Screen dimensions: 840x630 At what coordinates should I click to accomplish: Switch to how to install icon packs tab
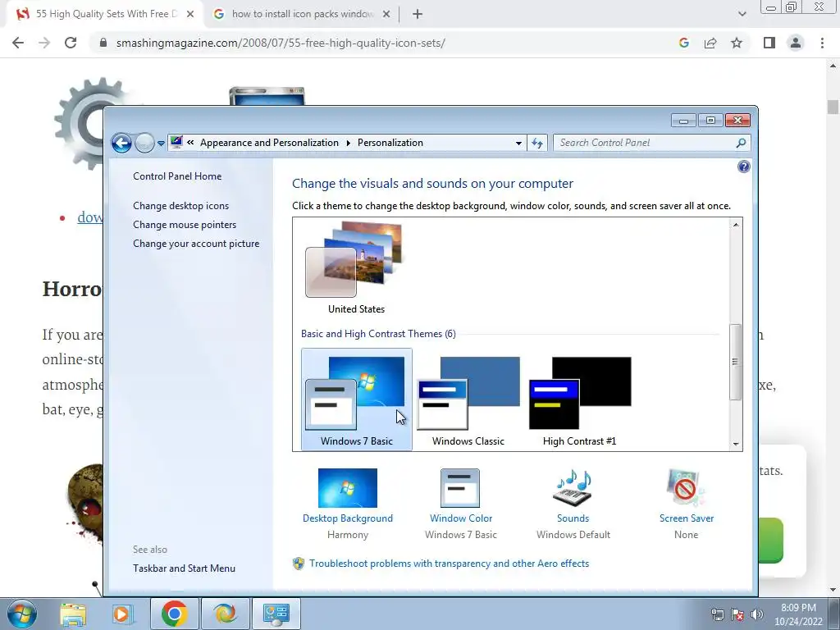click(x=302, y=14)
